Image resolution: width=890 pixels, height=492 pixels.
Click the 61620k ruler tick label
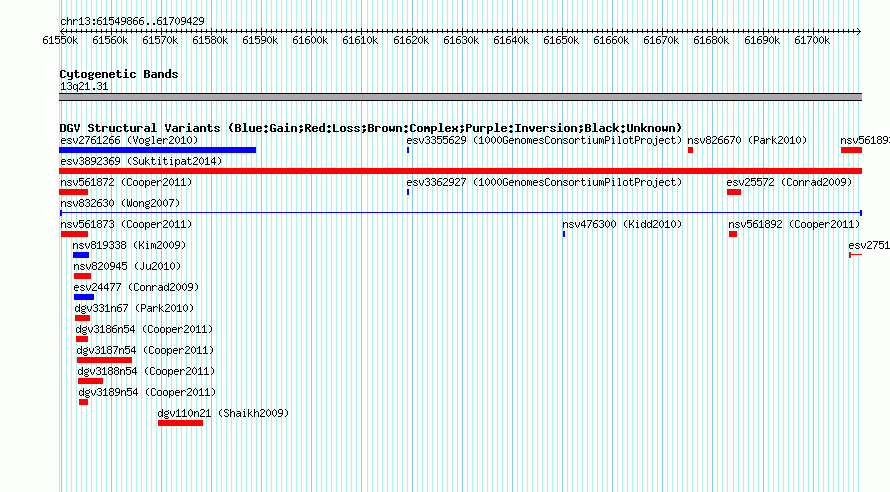coord(411,40)
